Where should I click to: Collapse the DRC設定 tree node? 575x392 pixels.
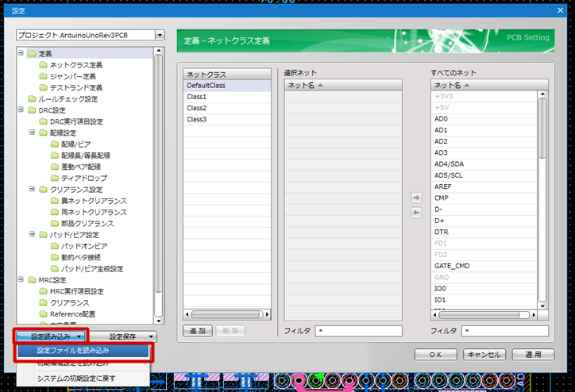pyautogui.click(x=21, y=110)
